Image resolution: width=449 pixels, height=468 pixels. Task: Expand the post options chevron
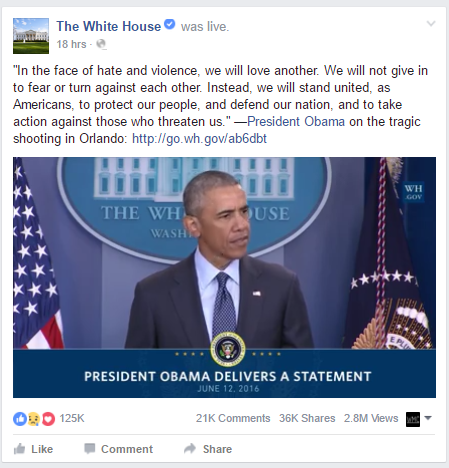point(431,24)
